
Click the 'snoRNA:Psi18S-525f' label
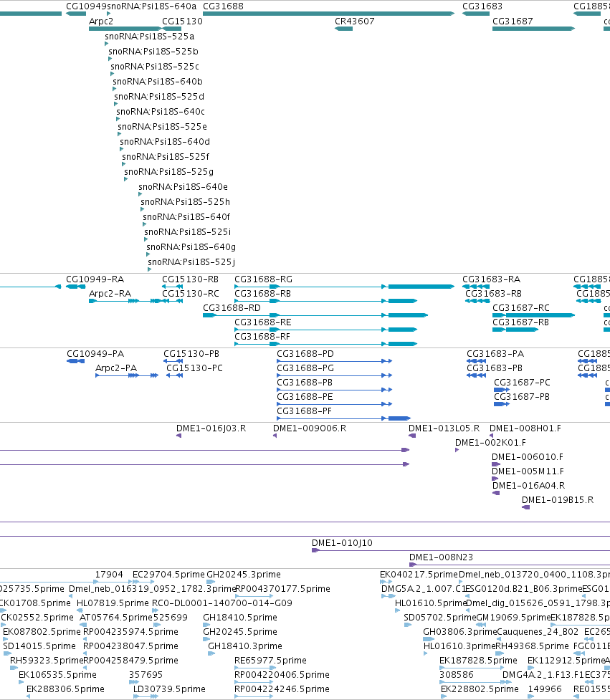pos(166,157)
